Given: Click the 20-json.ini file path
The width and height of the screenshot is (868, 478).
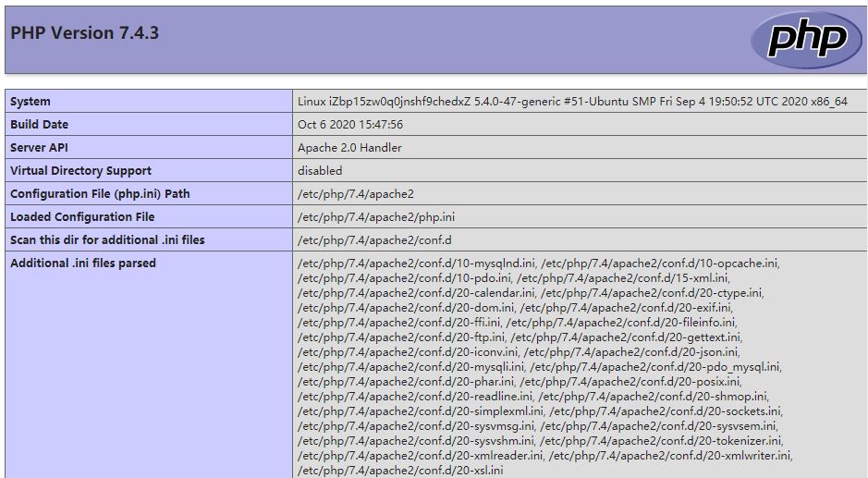Looking at the screenshot, I should click(x=630, y=352).
